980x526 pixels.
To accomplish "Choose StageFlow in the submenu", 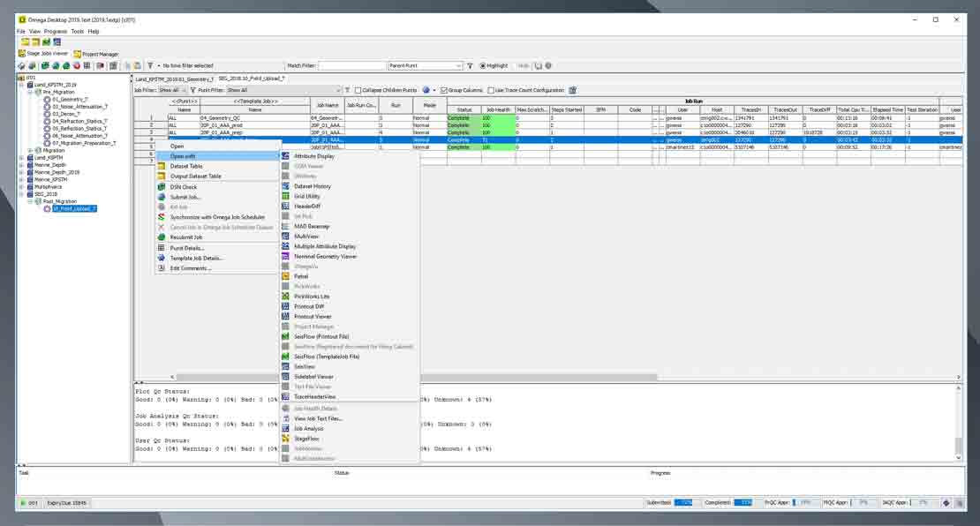I will click(306, 439).
